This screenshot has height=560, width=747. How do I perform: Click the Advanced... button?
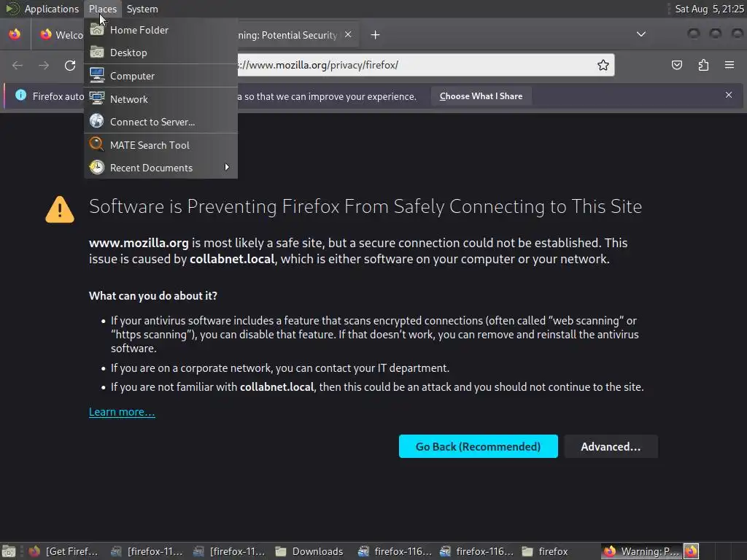611,447
